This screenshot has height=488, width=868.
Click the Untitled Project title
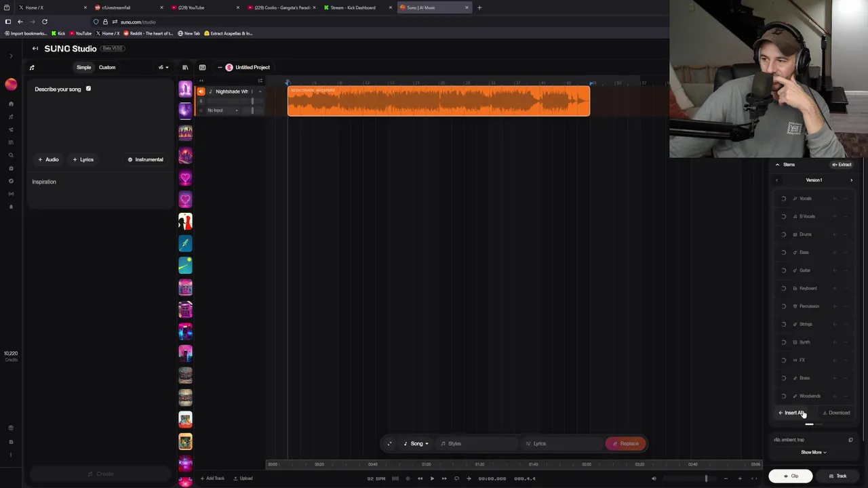(x=252, y=67)
